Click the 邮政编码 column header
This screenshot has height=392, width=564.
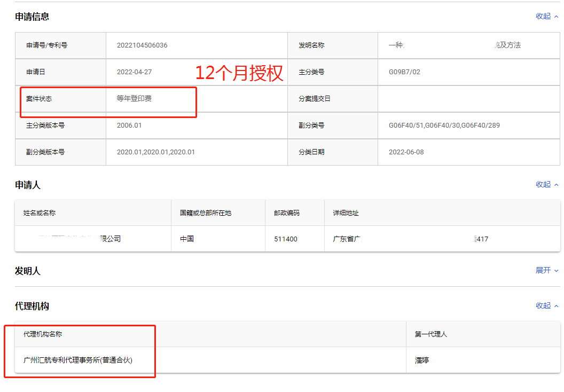pos(295,213)
